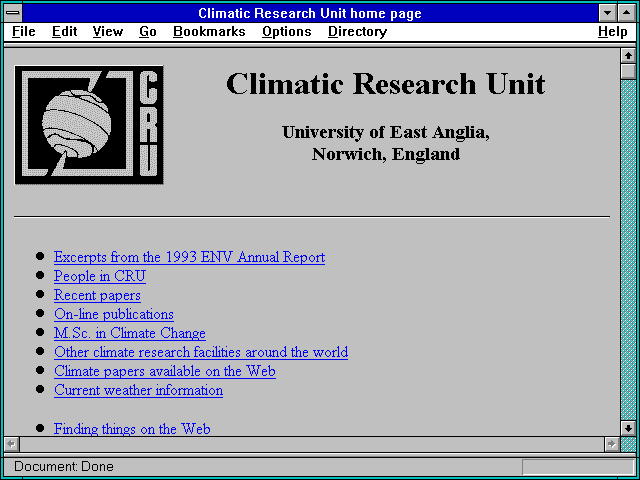Image resolution: width=640 pixels, height=480 pixels.
Task: Click the vertical scrollbar down arrow
Action: tap(628, 429)
